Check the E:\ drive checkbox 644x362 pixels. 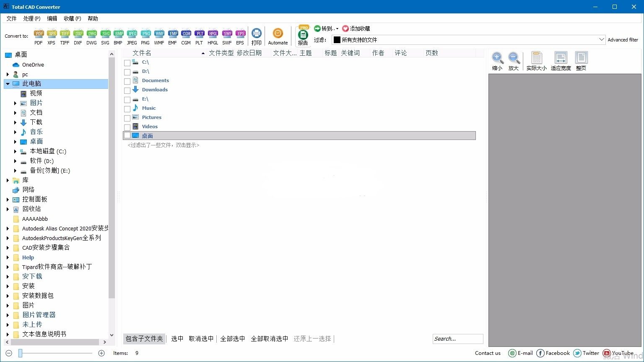coord(127,100)
